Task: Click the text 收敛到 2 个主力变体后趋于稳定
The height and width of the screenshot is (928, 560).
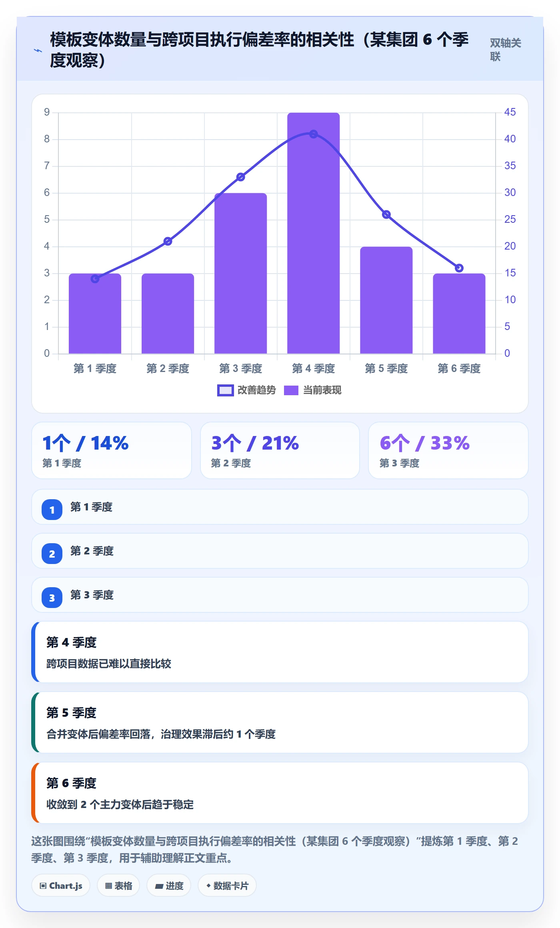Action: 120,804
